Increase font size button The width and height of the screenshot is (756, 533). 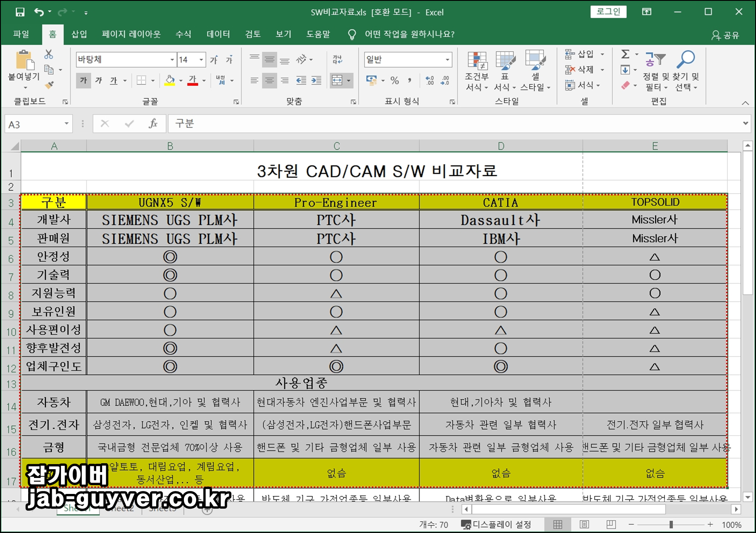coord(214,60)
